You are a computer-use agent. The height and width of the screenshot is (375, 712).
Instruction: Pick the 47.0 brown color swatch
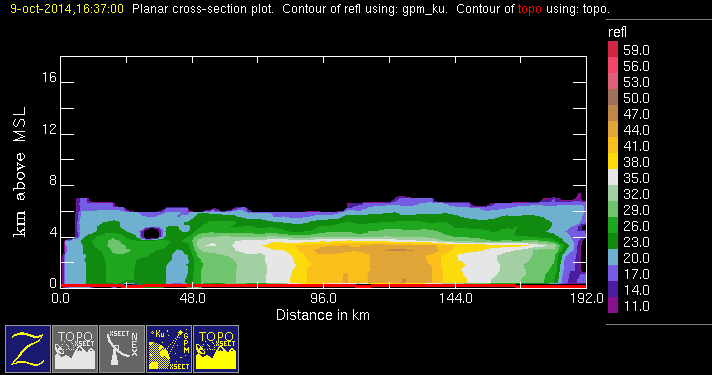pos(613,113)
